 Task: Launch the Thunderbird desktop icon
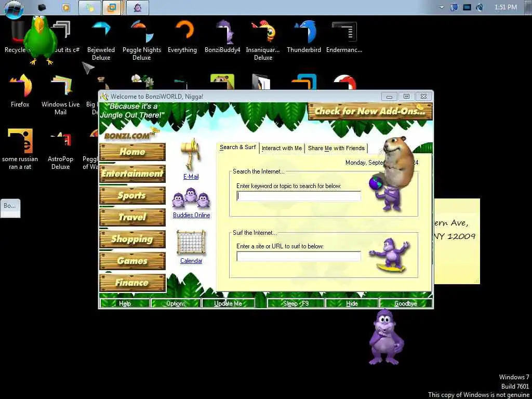[x=303, y=37]
